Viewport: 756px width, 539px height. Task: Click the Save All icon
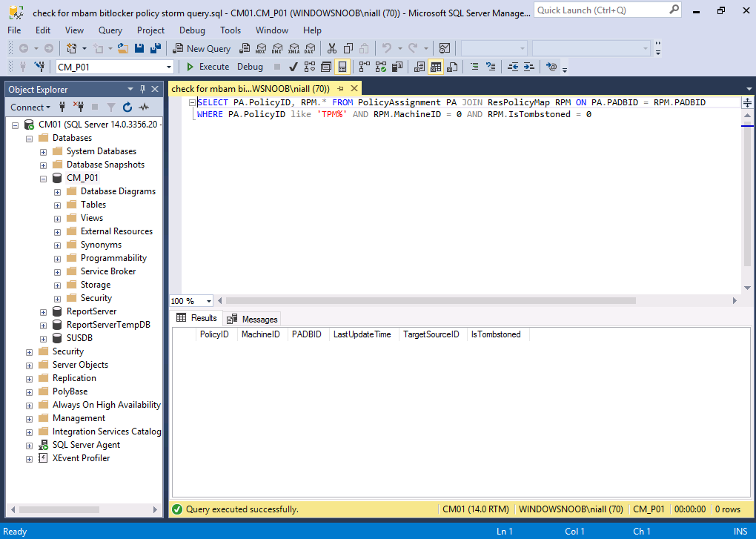[x=155, y=48]
